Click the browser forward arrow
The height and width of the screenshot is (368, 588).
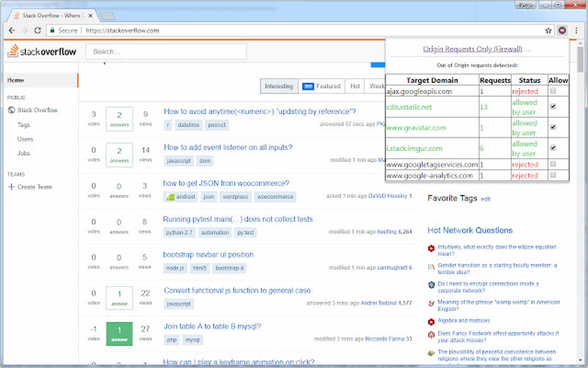[25, 31]
